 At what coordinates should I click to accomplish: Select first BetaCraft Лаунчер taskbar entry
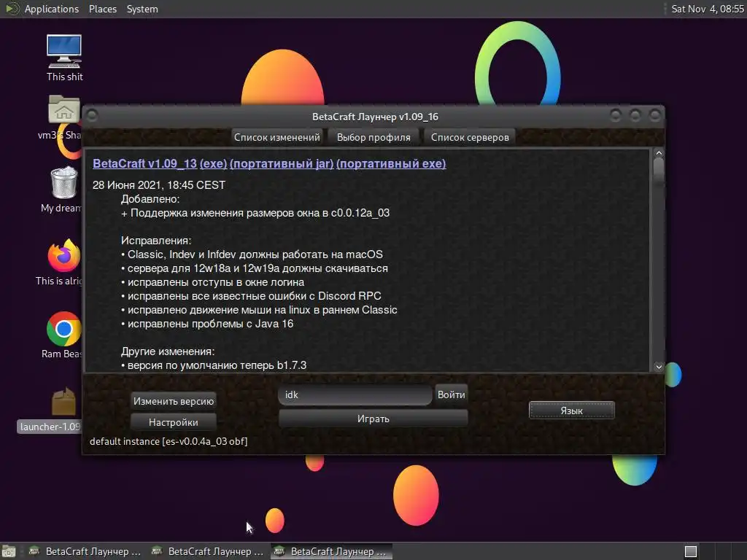(x=86, y=551)
